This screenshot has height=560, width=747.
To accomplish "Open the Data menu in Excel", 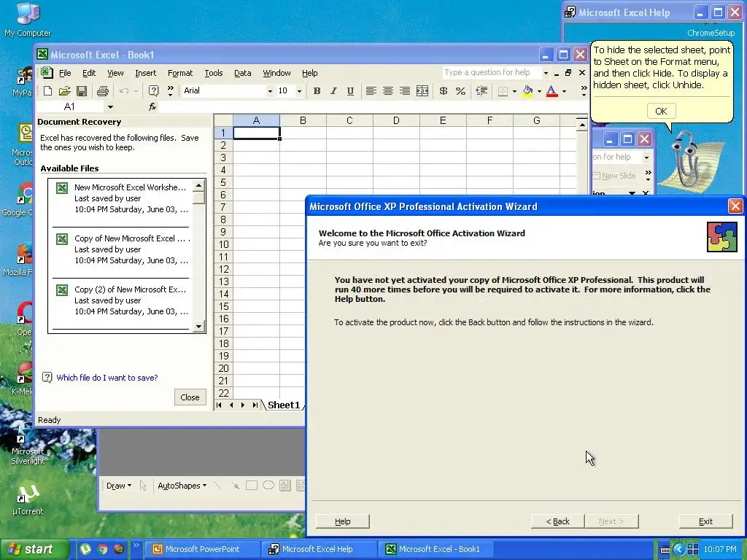I will pyautogui.click(x=242, y=73).
